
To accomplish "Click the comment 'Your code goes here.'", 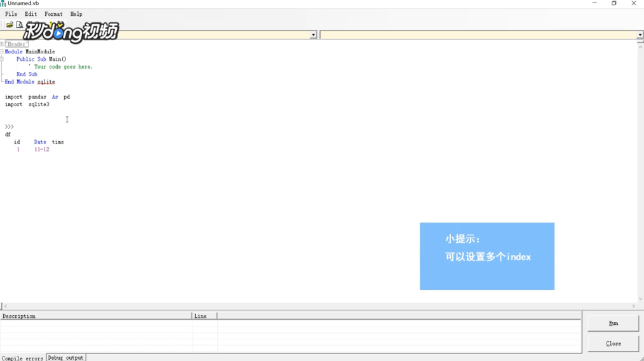I will coord(60,67).
